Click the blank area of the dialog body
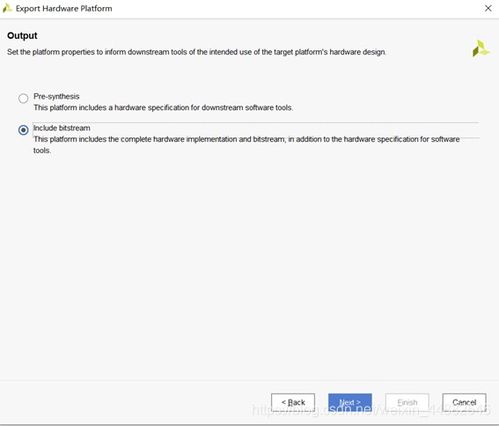 [x=249, y=267]
